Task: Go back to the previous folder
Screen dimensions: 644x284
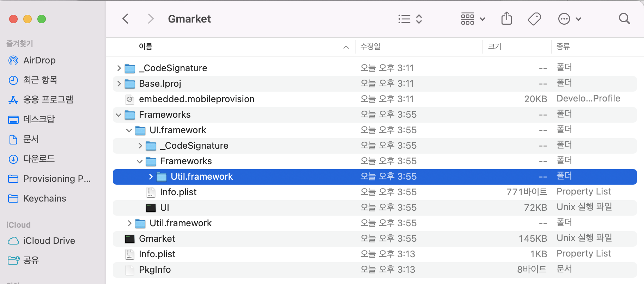Action: pos(126,19)
